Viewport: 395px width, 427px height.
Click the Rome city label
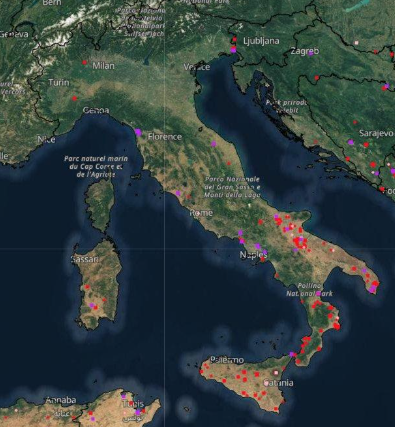pos(201,213)
